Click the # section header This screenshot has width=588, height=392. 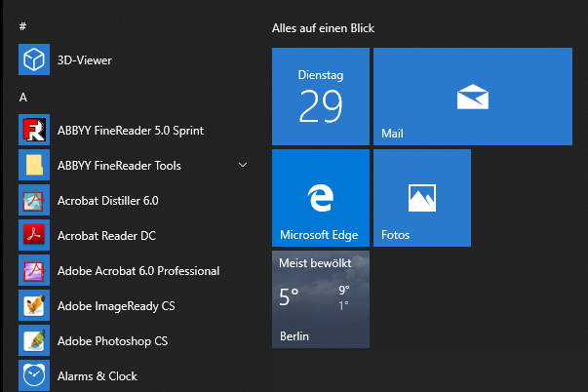coord(22,26)
